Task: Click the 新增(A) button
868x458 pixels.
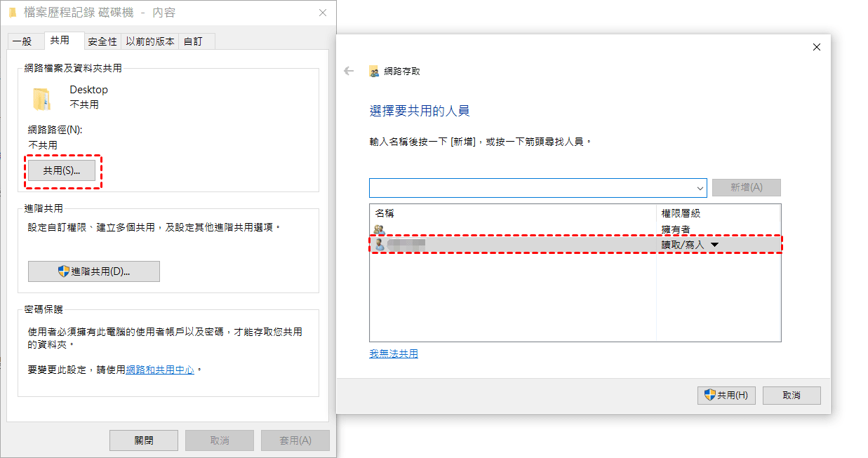Action: [747, 187]
